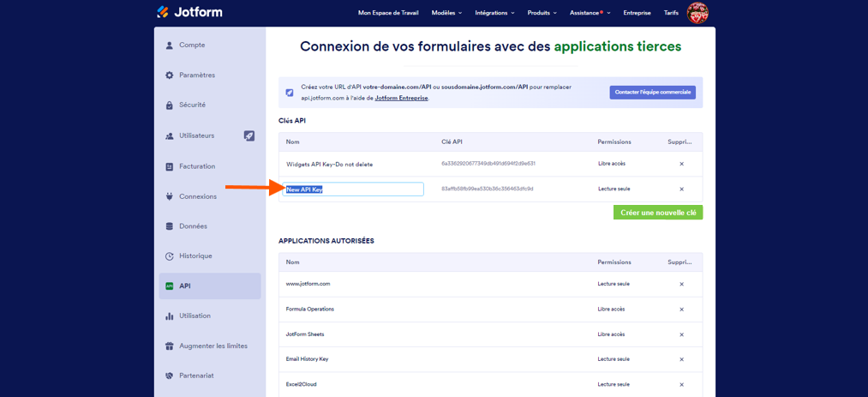The image size is (868, 397).
Task: Click the Paramètres gear icon
Action: tap(170, 75)
